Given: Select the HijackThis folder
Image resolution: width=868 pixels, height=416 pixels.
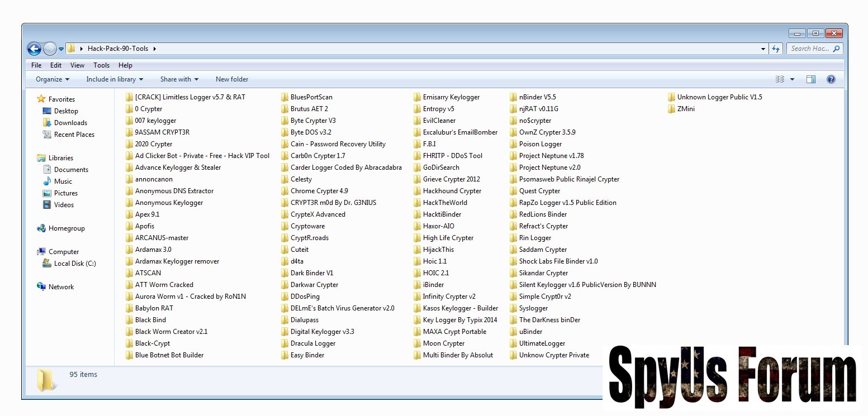Looking at the screenshot, I should pos(438,250).
